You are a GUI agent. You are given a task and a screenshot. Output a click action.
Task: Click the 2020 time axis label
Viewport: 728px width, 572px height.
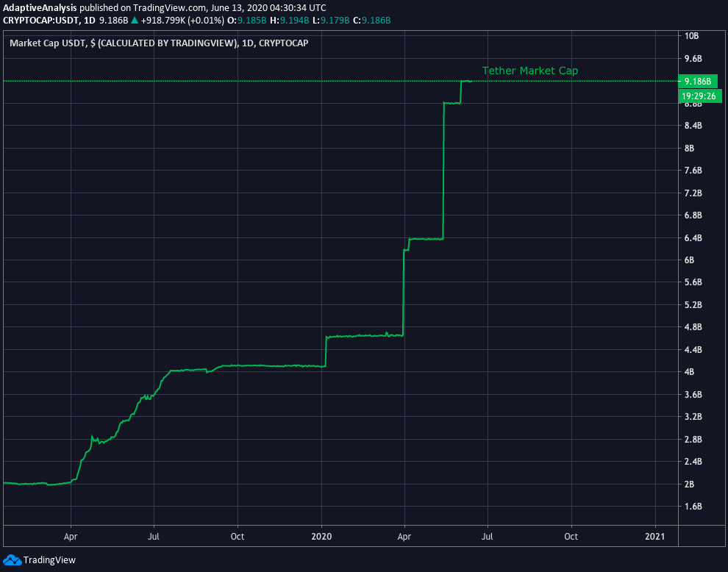point(321,536)
